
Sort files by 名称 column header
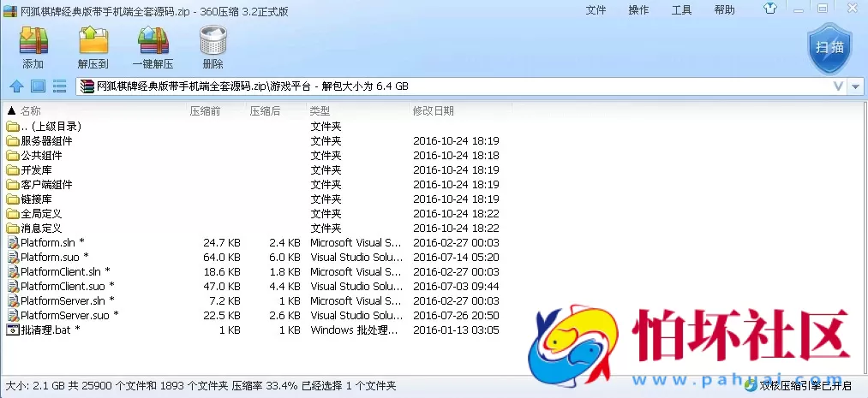pos(31,111)
